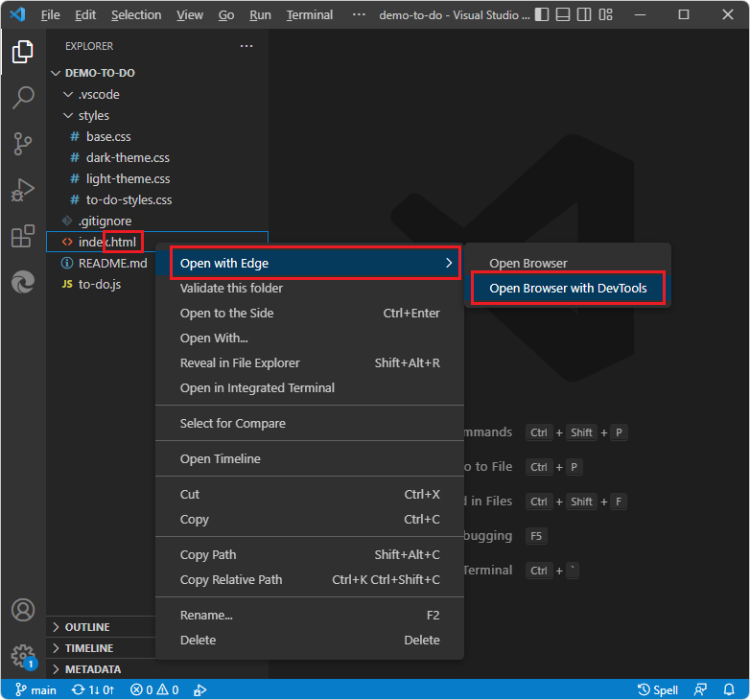
Task: Synchronize changes in status bar
Action: pos(93,690)
